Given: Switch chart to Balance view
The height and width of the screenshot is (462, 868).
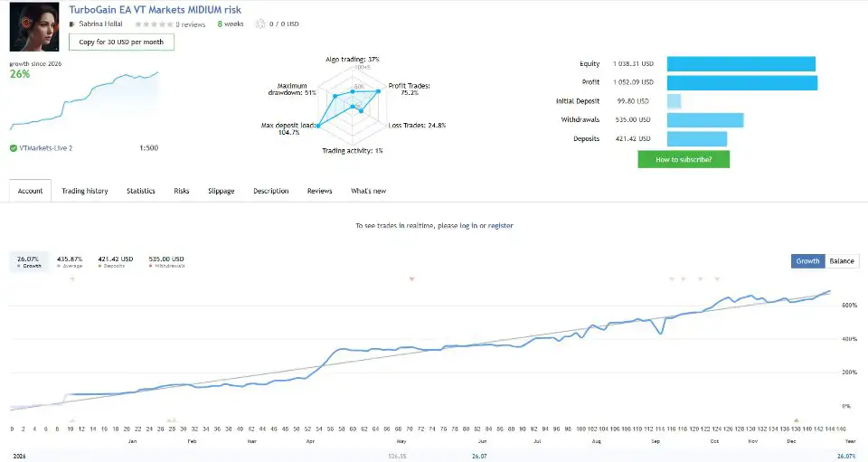Looking at the screenshot, I should tap(842, 261).
